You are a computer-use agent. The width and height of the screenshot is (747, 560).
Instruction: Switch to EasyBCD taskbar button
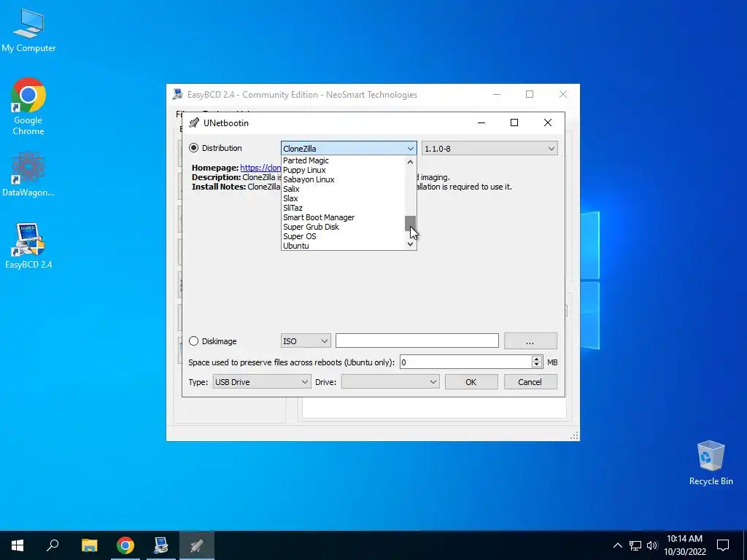point(161,545)
